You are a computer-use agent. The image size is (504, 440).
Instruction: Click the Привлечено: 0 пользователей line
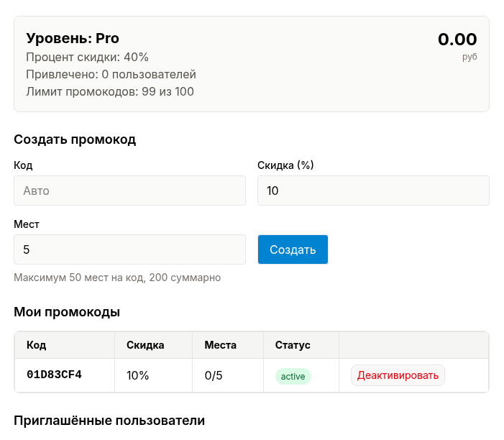(x=111, y=74)
